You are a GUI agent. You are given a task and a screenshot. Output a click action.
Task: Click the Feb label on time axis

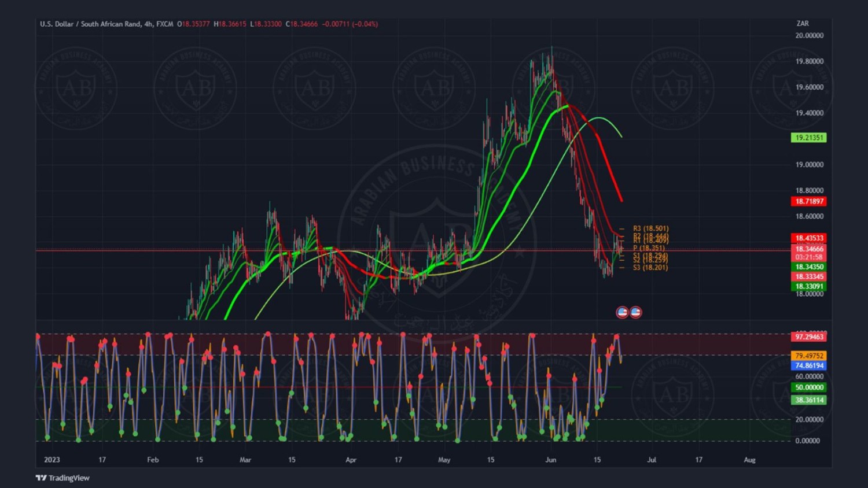(153, 460)
